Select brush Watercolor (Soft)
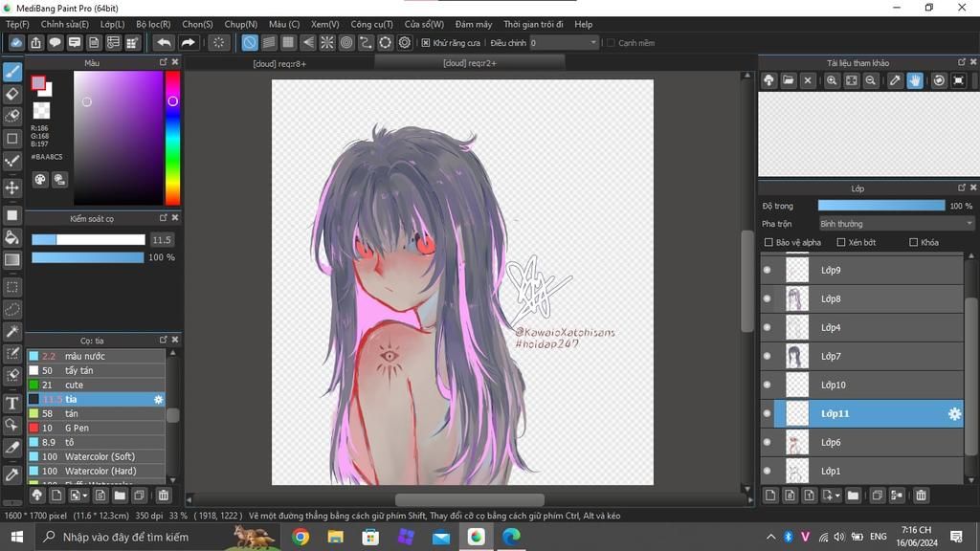 tap(97, 456)
